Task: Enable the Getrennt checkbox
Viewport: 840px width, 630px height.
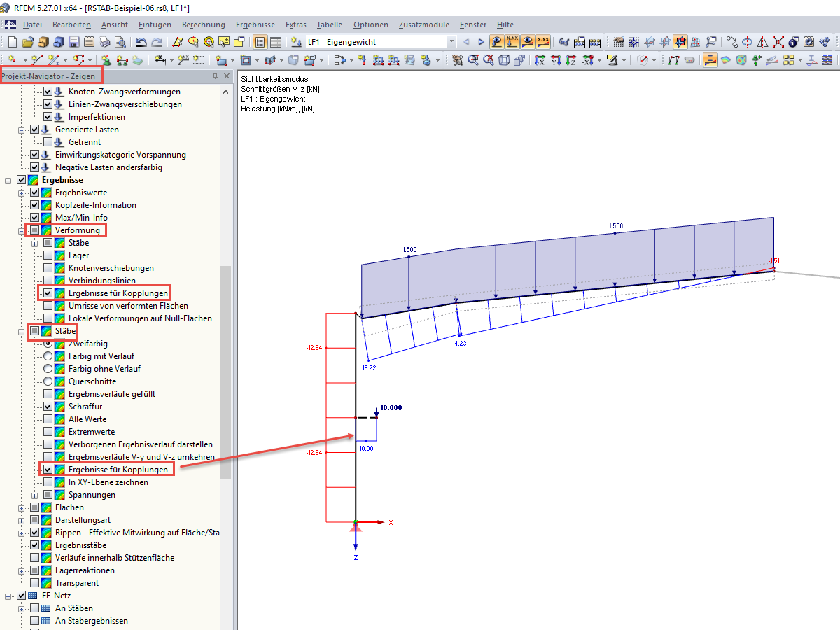Action: (x=48, y=142)
